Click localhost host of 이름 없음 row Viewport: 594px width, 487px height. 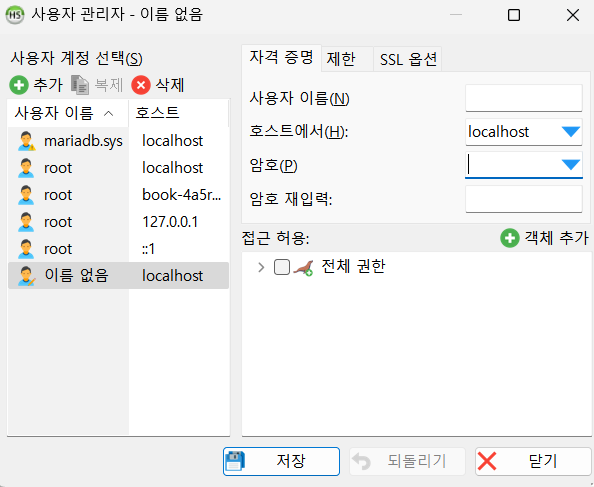173,276
